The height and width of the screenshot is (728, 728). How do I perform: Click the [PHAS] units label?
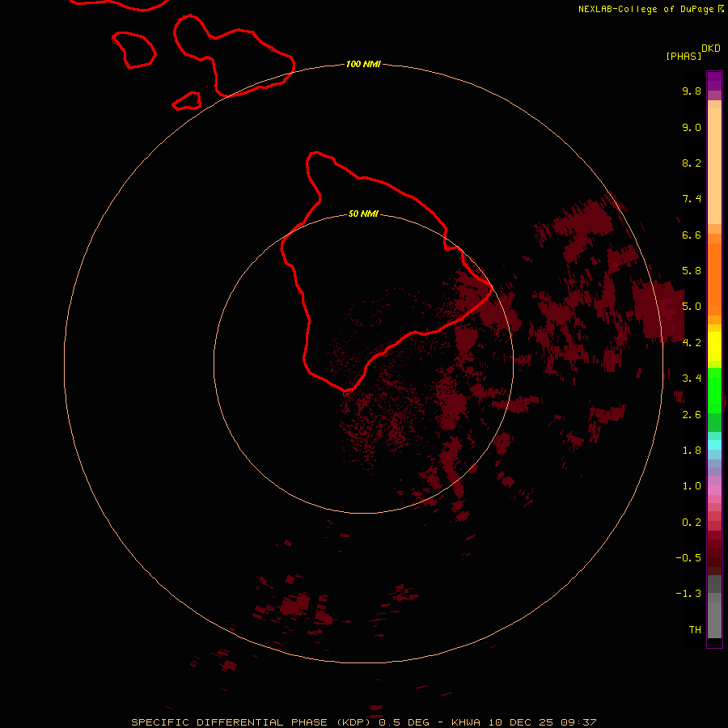click(x=684, y=56)
